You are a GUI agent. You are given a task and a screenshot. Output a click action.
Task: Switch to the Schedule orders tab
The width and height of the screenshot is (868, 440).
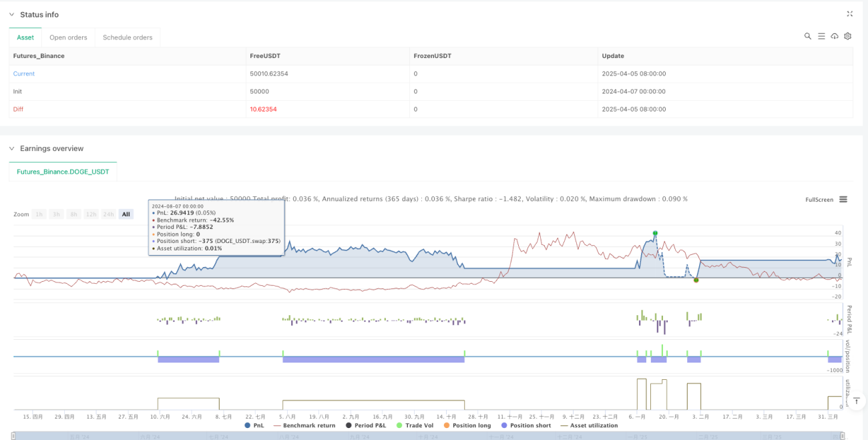tap(128, 37)
